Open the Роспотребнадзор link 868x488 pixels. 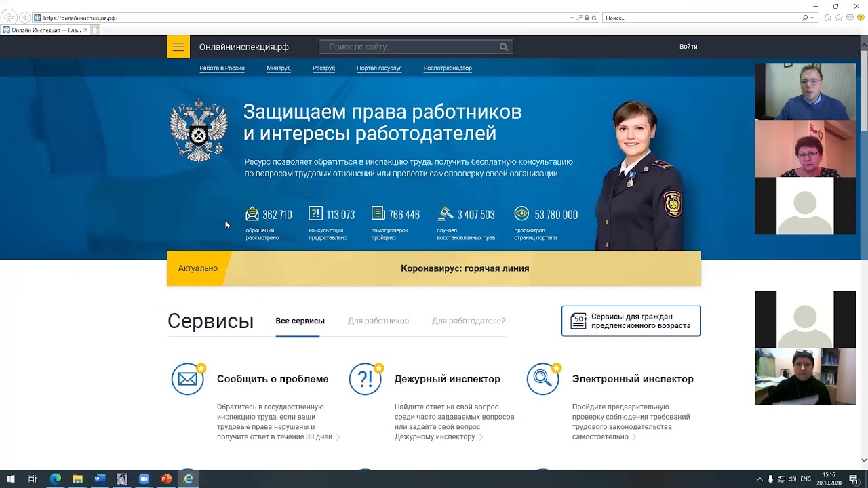[448, 68]
